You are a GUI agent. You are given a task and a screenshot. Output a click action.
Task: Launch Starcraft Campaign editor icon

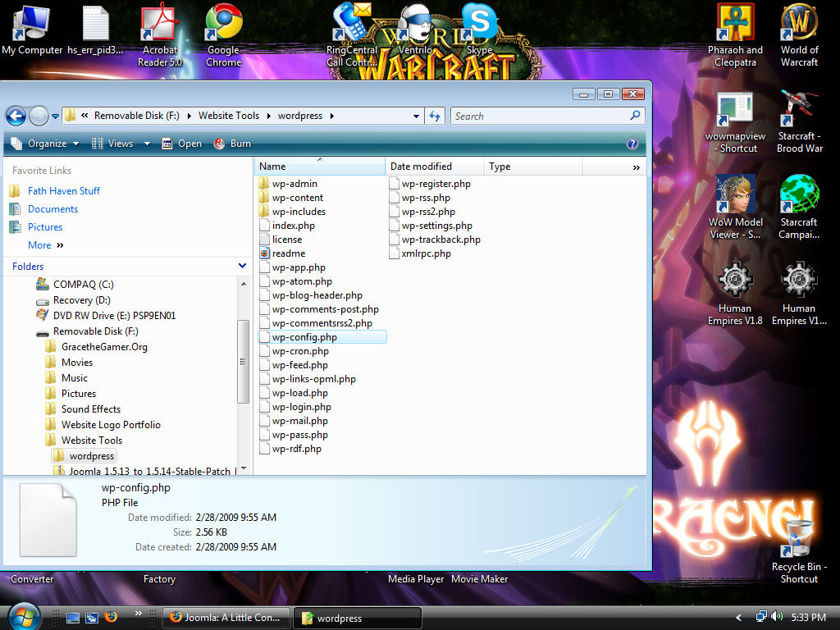[x=799, y=208]
